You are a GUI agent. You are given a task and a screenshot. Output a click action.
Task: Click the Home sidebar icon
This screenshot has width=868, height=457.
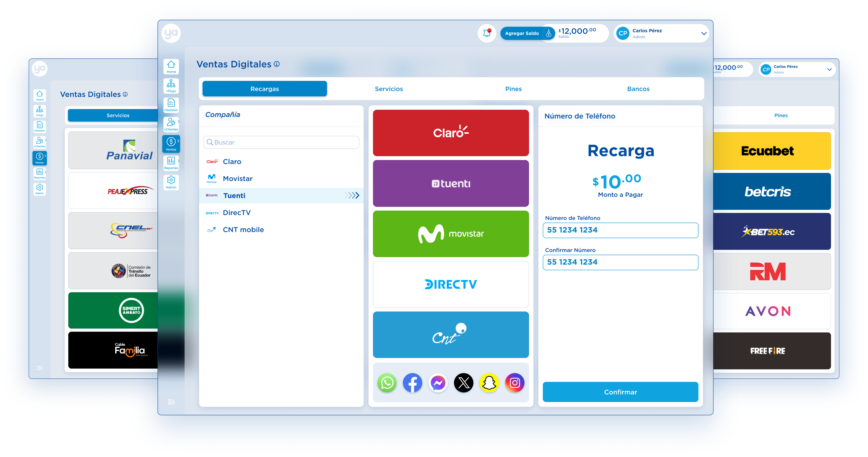coord(171,66)
